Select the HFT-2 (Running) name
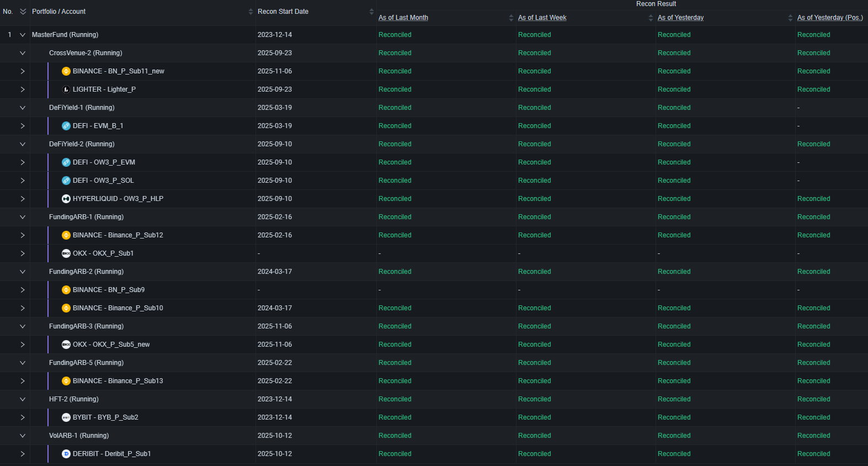Image resolution: width=868 pixels, height=466 pixels. 74,399
